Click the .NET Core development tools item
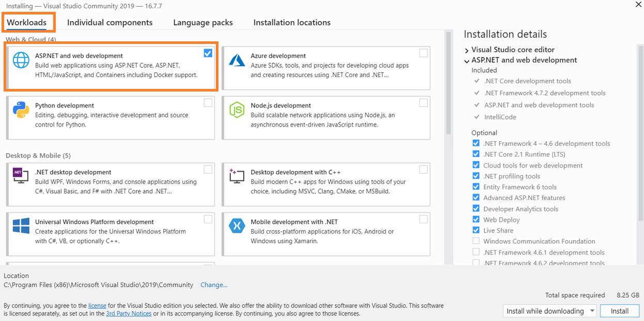The height and width of the screenshot is (321, 644). [x=527, y=81]
